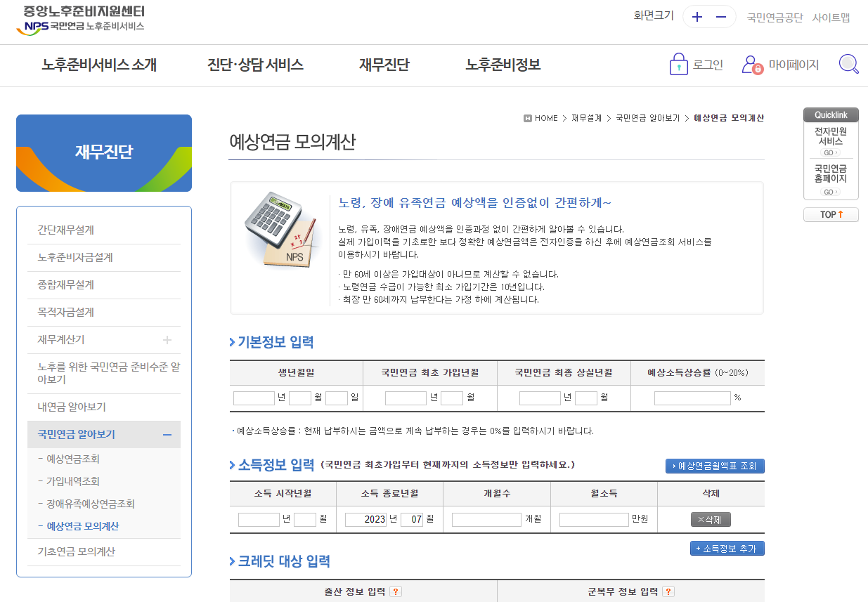Click the TOP button to scroll up
Screen dimensions: 868x602
click(831, 214)
